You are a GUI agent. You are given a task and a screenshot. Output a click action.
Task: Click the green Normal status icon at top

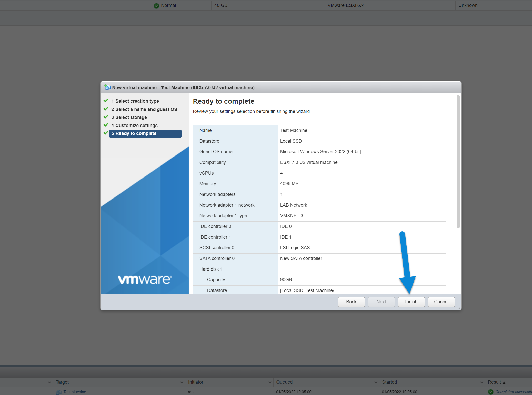156,5
